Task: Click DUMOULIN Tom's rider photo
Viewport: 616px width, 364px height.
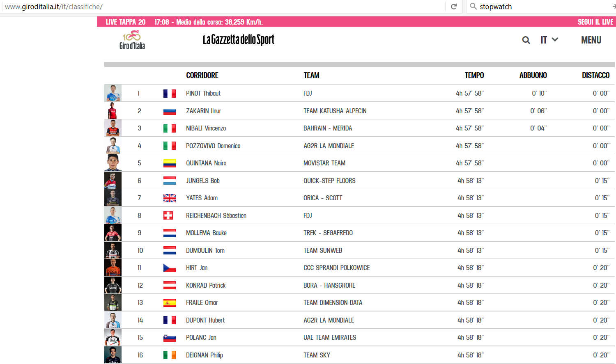Action: (113, 250)
